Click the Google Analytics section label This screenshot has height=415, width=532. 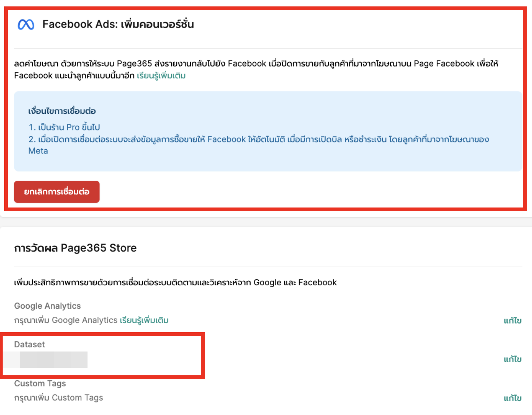(48, 306)
